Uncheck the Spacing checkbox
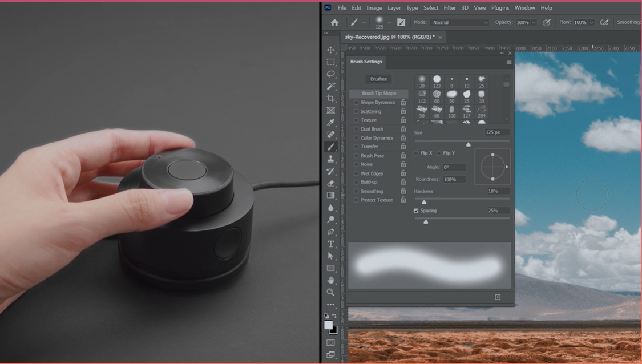Viewport: 642px width, 364px height. pyautogui.click(x=416, y=211)
